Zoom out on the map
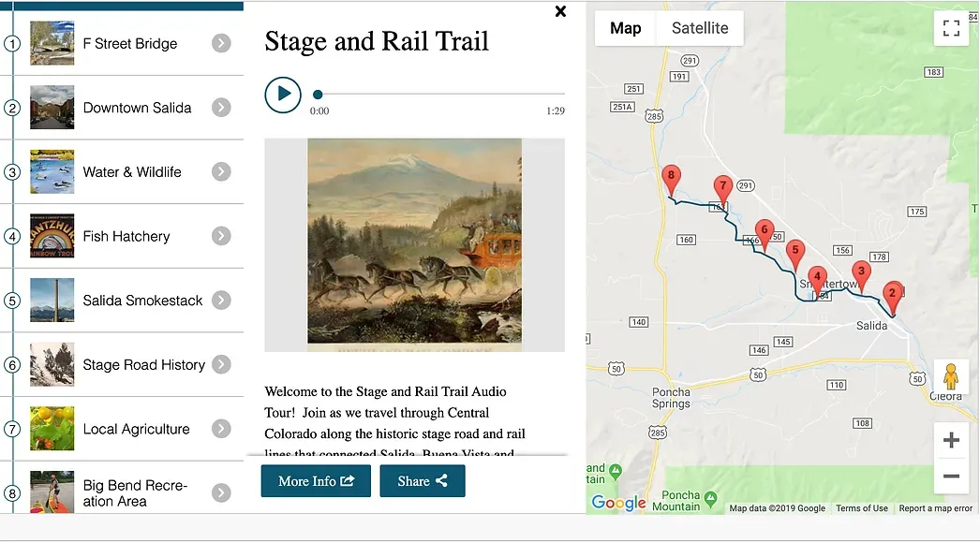Viewport: 980px width, 543px height. coord(951,476)
